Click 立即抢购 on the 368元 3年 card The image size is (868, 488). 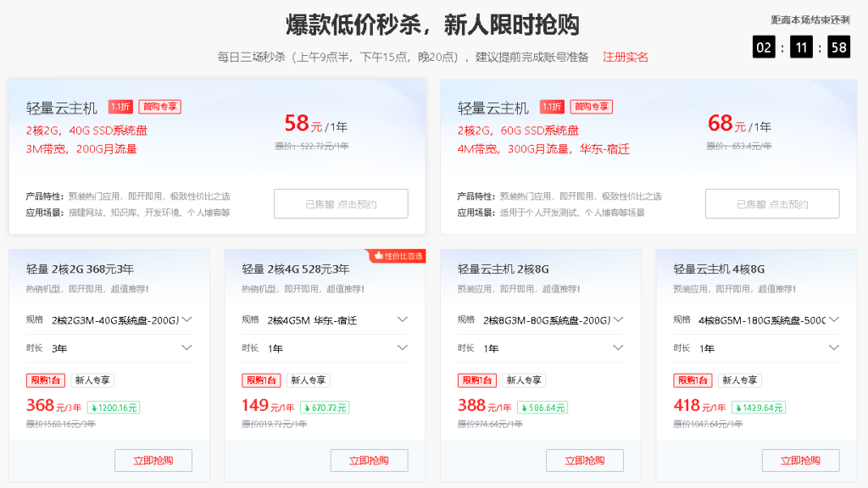point(153,460)
